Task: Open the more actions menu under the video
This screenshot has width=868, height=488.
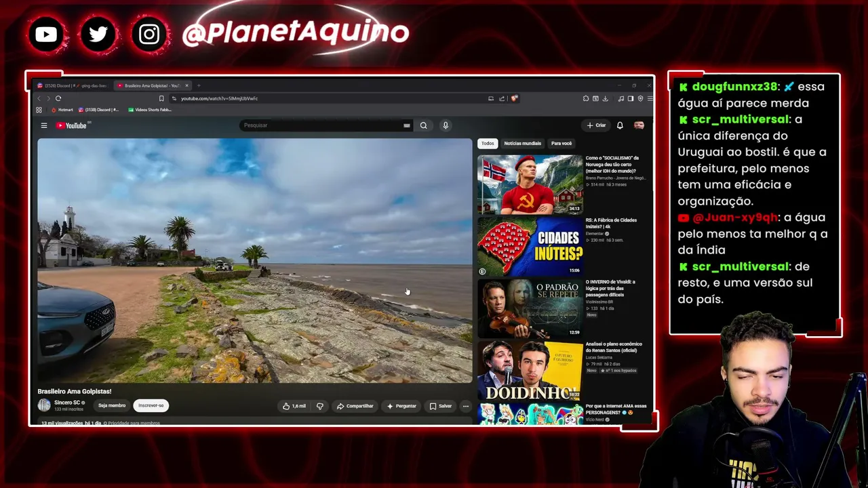Action: coord(465,406)
